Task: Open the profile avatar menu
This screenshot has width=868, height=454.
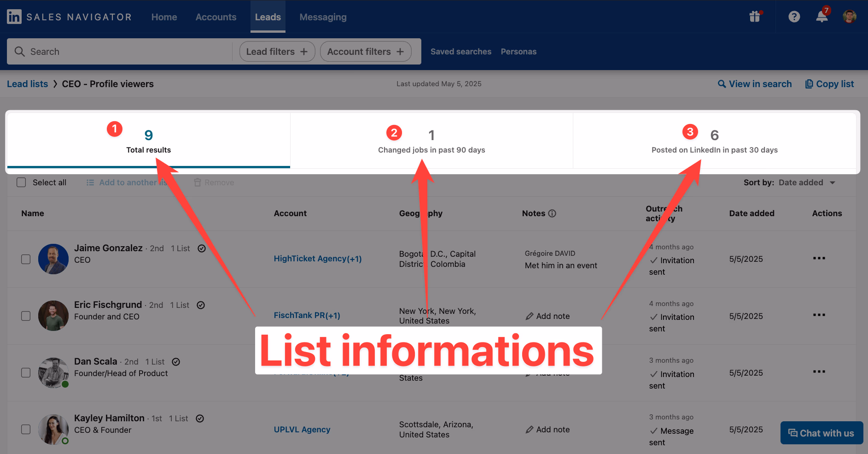Action: 850,17
